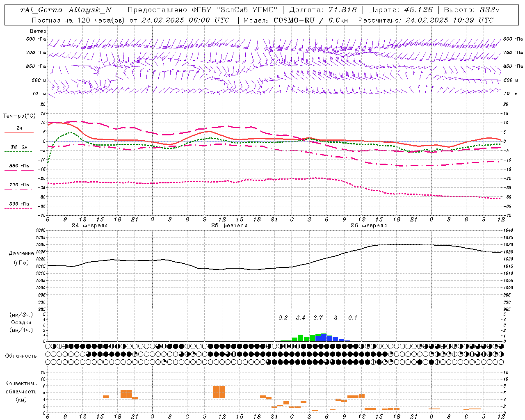Click the Широта: 45.126 value
This screenshot has width=525, height=420.
(400, 10)
